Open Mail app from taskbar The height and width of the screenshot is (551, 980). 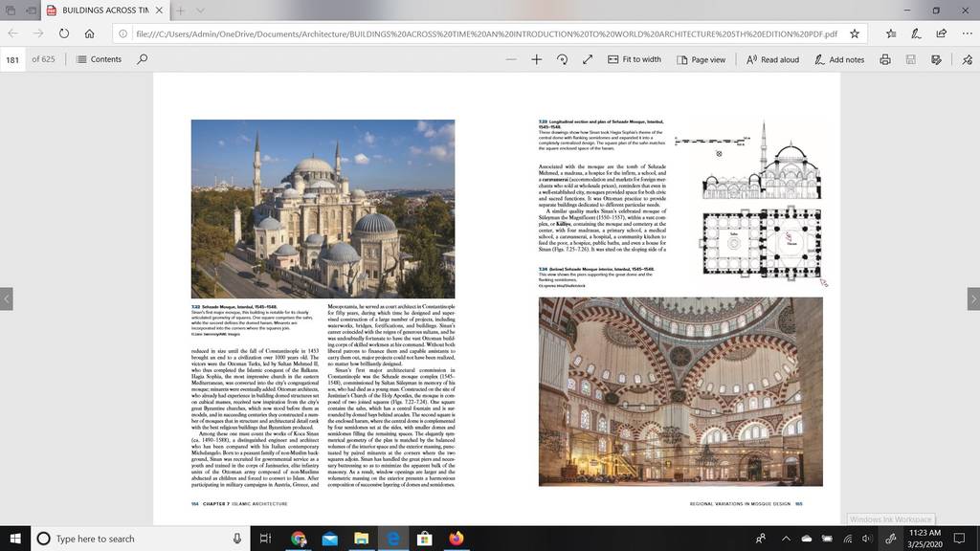click(x=330, y=539)
